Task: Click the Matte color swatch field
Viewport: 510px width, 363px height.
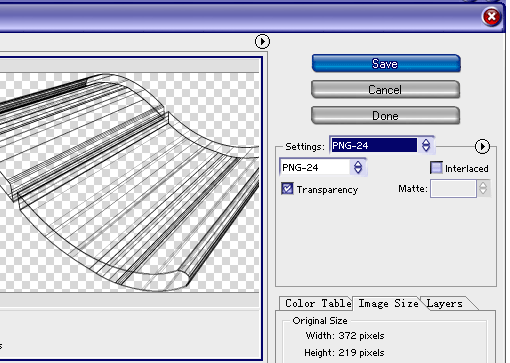Action: pyautogui.click(x=453, y=189)
